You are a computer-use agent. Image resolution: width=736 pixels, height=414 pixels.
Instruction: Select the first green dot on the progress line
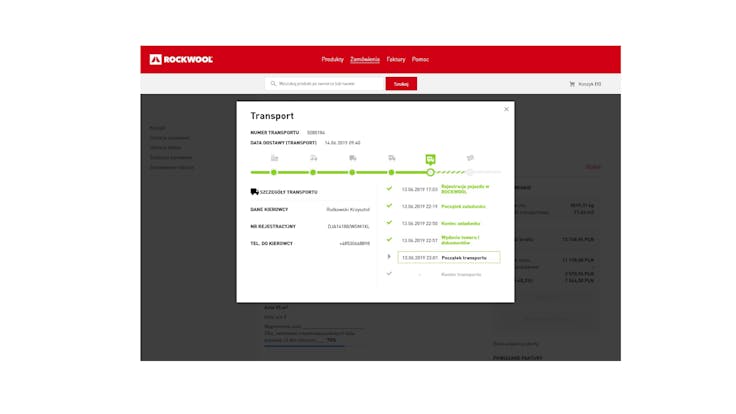click(274, 172)
